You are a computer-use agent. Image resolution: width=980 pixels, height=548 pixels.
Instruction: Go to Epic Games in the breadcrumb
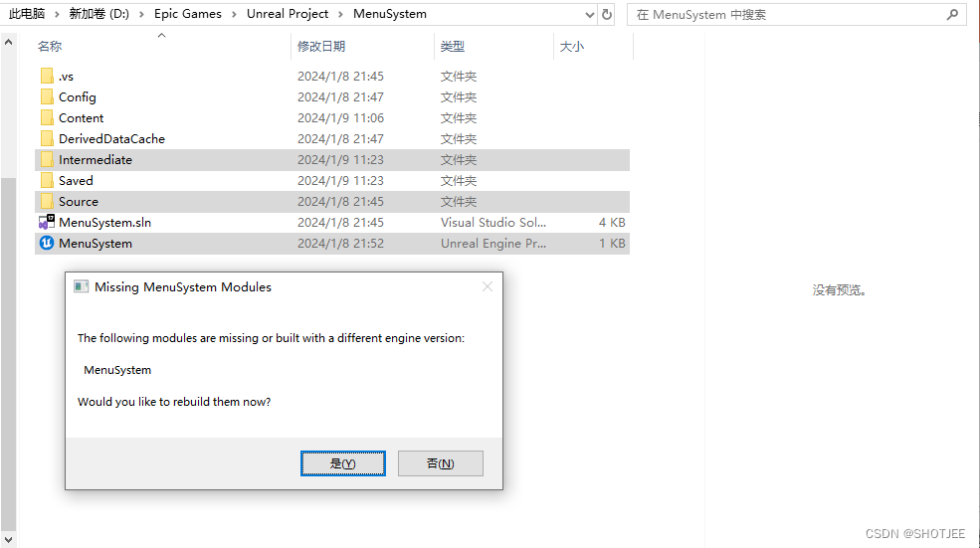[x=187, y=14]
